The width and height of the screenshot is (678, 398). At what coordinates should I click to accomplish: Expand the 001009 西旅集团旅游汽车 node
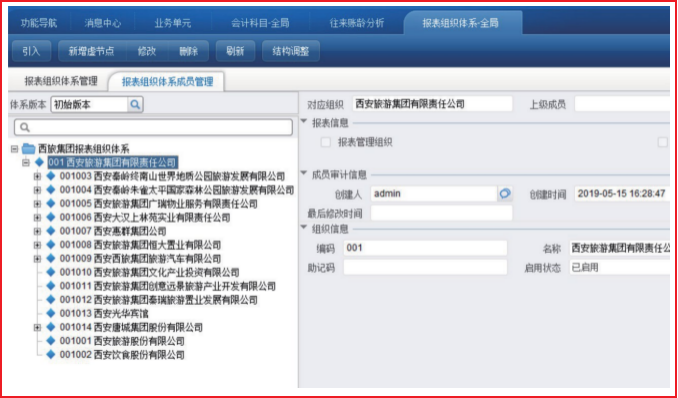pos(37,259)
